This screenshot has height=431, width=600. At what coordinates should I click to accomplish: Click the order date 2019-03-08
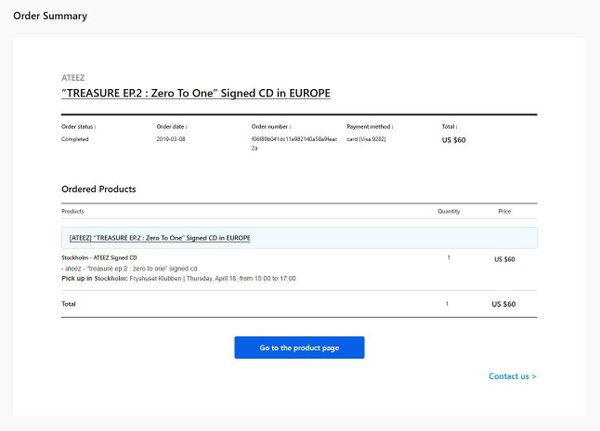[171, 139]
